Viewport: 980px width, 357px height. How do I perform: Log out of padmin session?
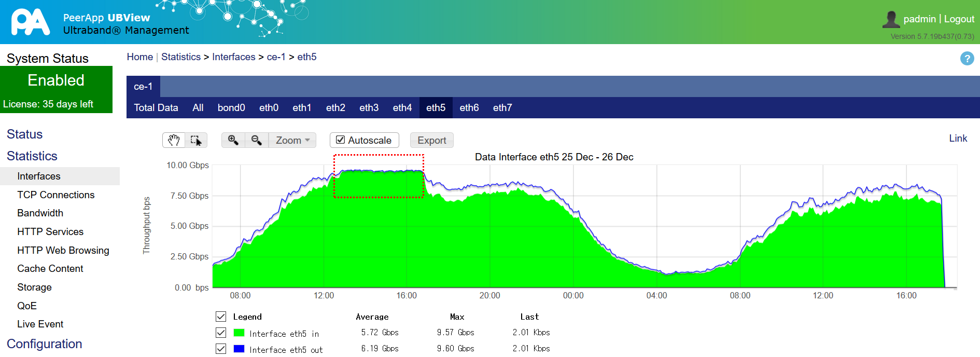pyautogui.click(x=959, y=19)
